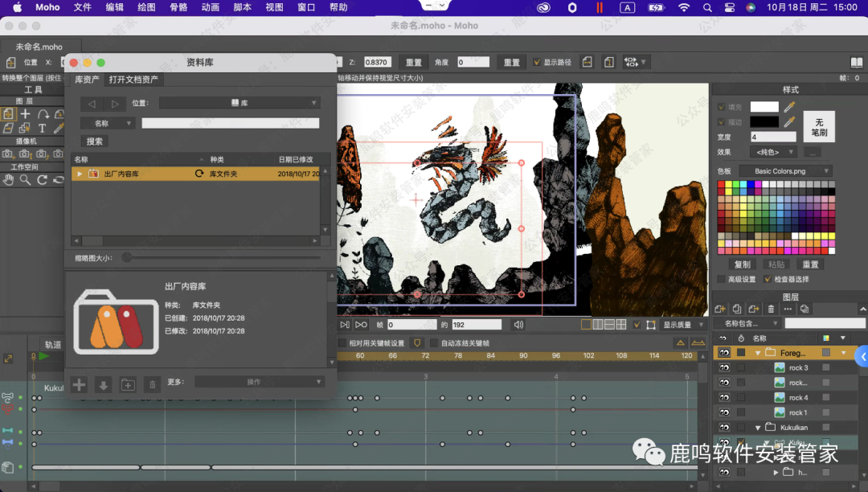Select the hand Pan Workspace tool

click(8, 180)
